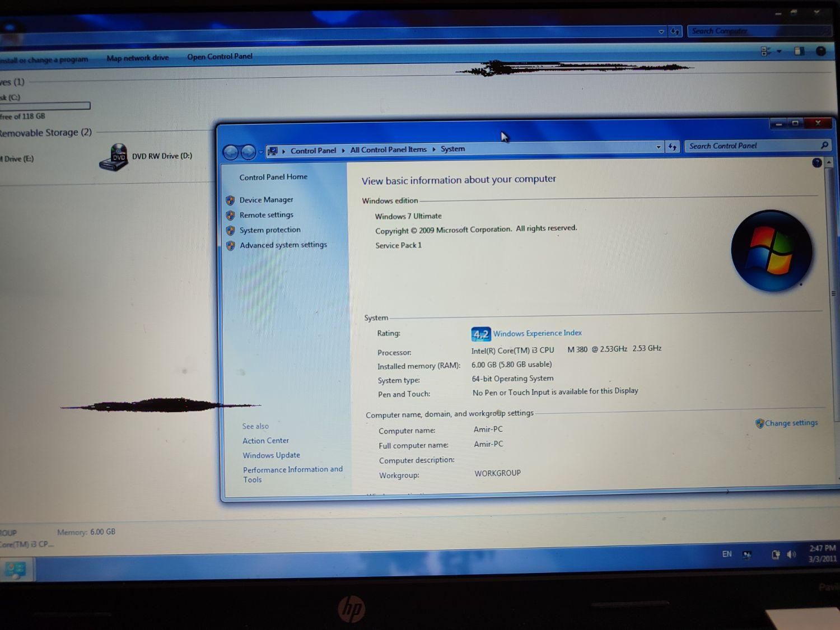Open Remote settings link
Screen dimensions: 840x630
pos(266,215)
